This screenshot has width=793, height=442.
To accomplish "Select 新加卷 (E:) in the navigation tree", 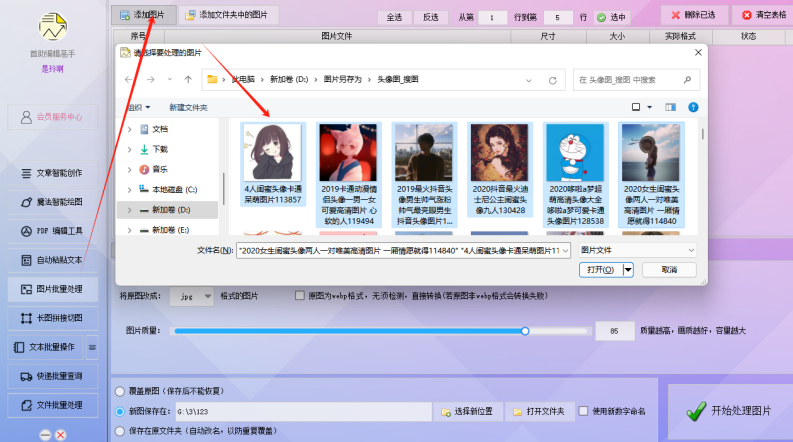I will 170,230.
